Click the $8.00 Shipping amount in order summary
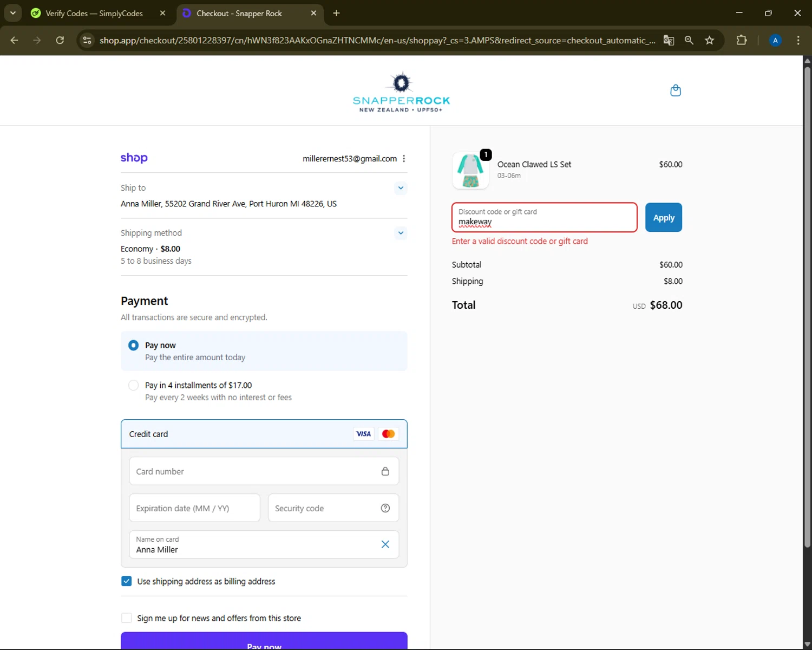This screenshot has width=812, height=650. [x=673, y=281]
